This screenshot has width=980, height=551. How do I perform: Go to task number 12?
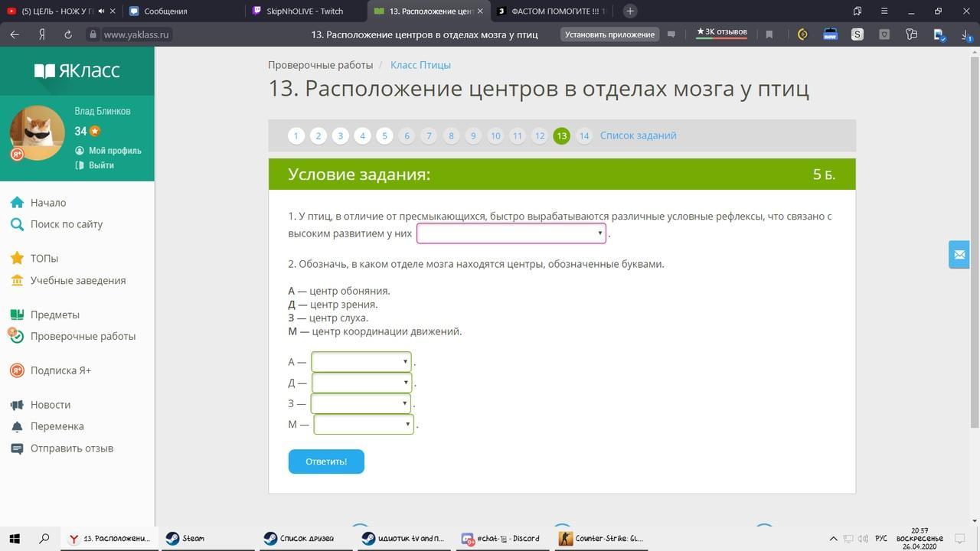(540, 135)
